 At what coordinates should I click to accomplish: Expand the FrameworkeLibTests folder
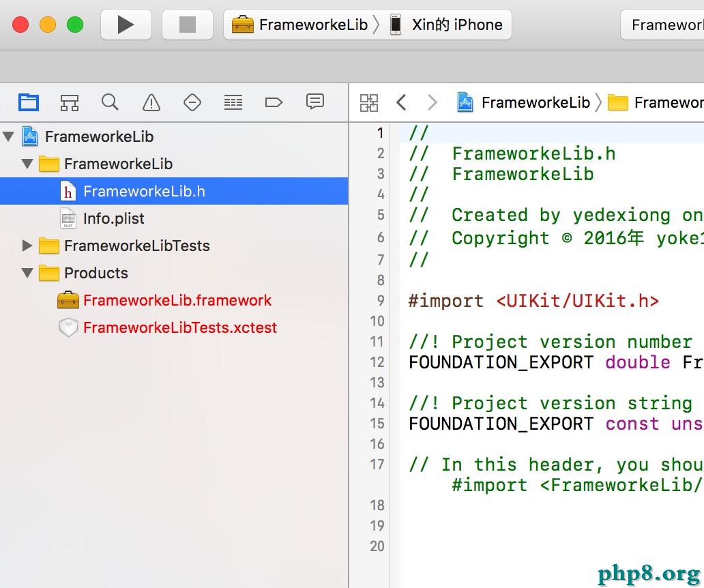(x=27, y=246)
